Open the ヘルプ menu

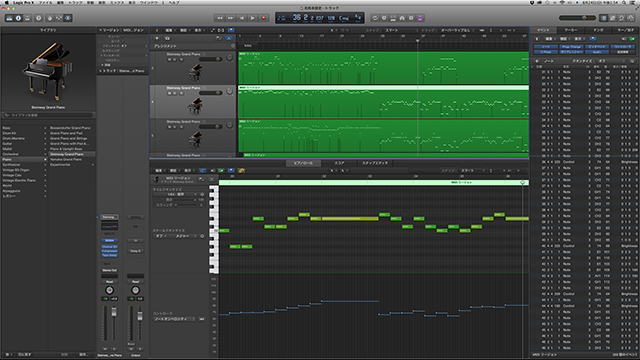(174, 2)
